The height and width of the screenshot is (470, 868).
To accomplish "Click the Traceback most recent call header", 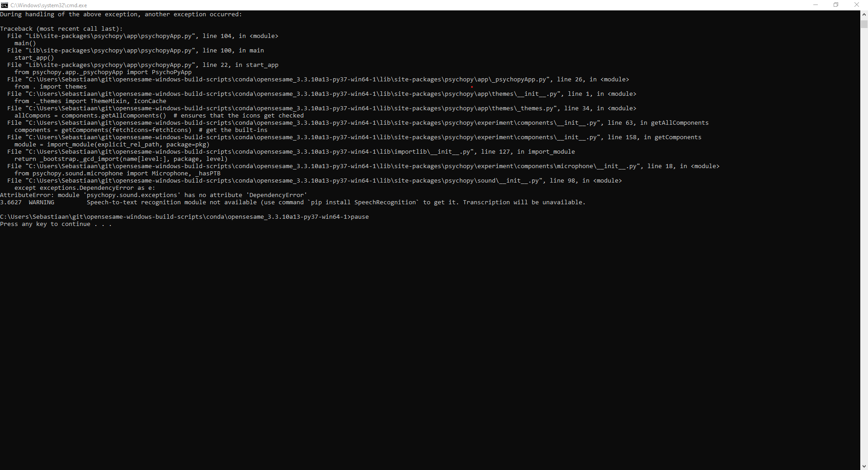I will pyautogui.click(x=61, y=28).
